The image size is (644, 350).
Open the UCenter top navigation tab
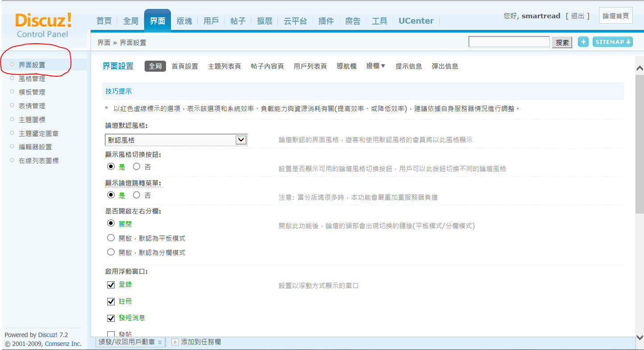[x=416, y=21]
